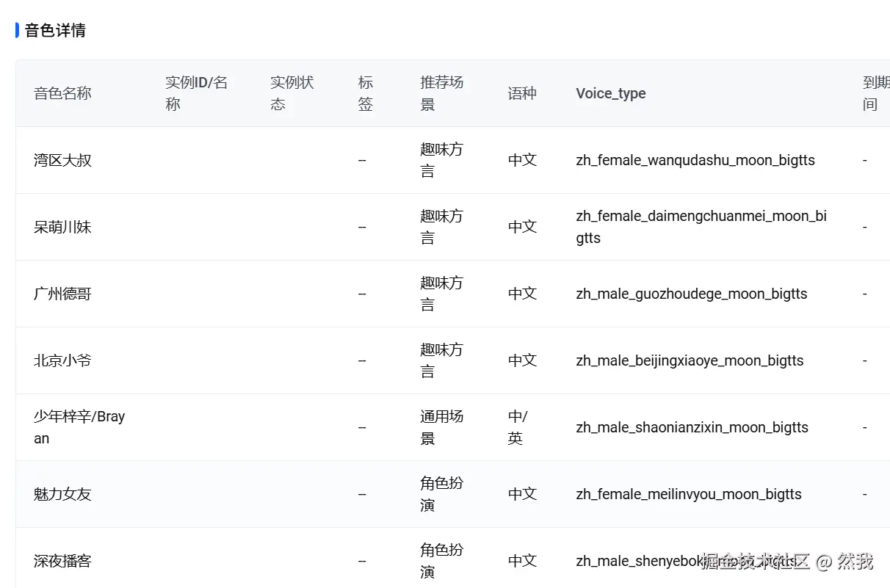Click the zh_male_shaonianzixin_moon_bigtts voice type
The image size is (890, 588).
click(692, 427)
